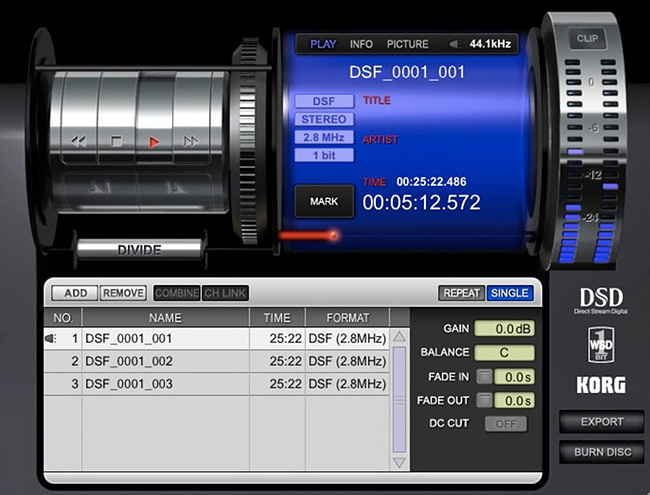Image resolution: width=650 pixels, height=495 pixels.
Task: Open the INFO tab
Action: point(361,44)
